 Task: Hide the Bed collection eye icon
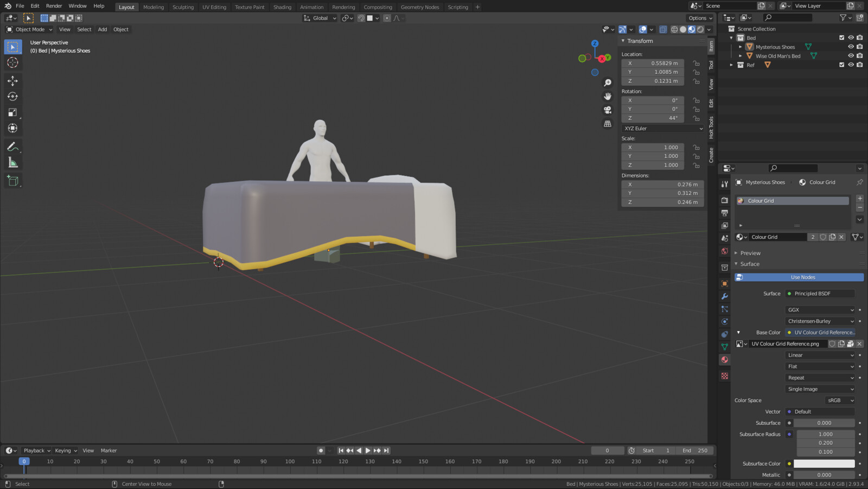tap(851, 38)
